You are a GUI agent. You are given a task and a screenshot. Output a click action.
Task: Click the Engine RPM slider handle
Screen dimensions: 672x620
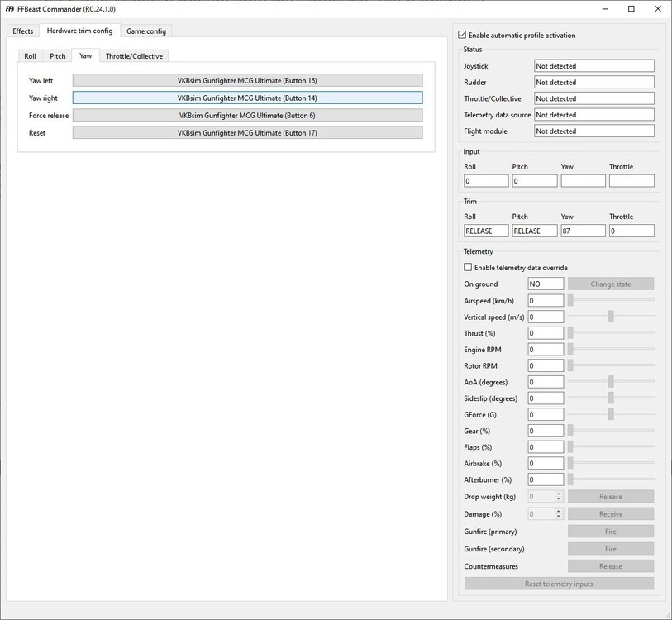point(570,349)
